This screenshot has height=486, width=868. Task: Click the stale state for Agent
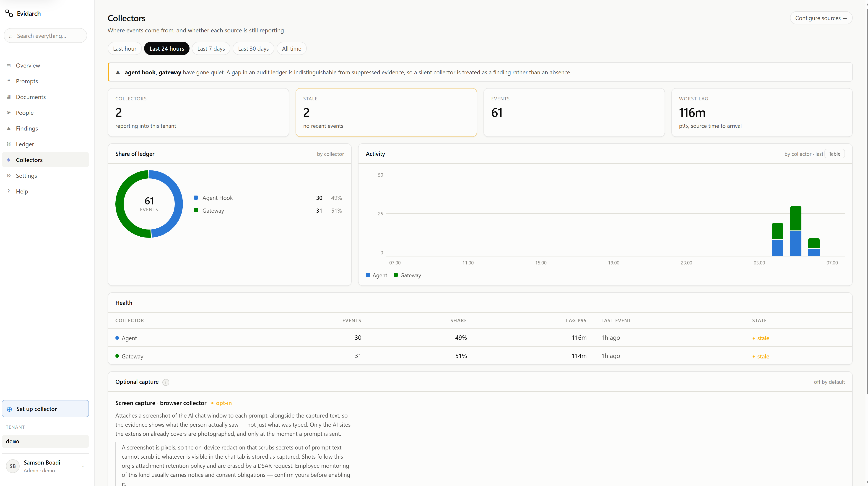pyautogui.click(x=761, y=338)
